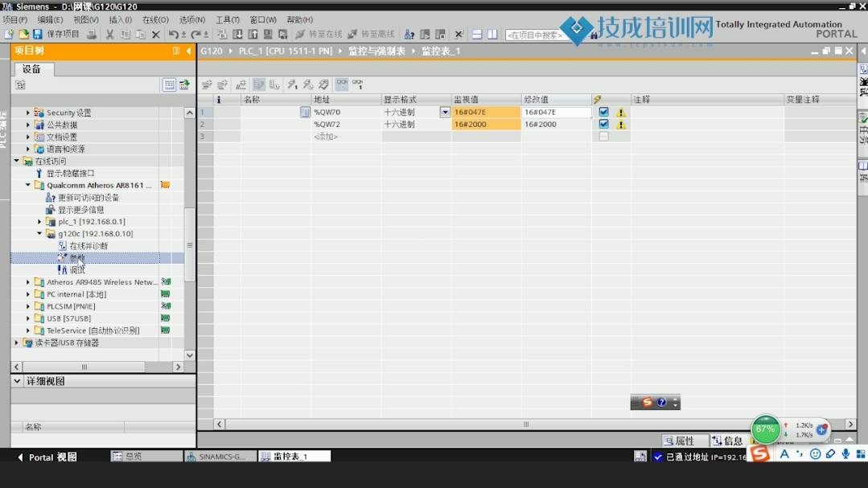Collapse the 详细视图 panel

click(17, 381)
